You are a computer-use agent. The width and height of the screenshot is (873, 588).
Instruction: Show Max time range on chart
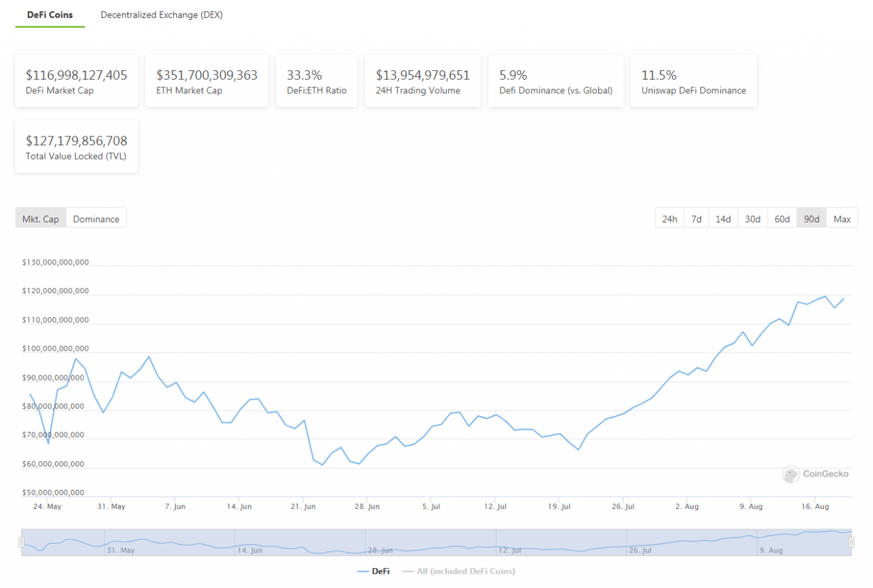(x=842, y=219)
